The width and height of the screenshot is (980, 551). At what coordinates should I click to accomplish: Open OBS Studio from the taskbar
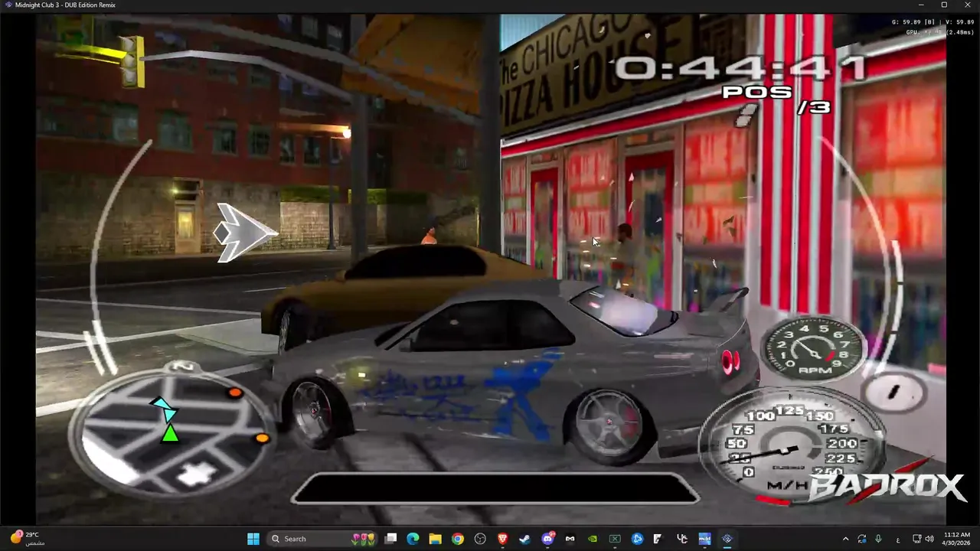point(480,539)
